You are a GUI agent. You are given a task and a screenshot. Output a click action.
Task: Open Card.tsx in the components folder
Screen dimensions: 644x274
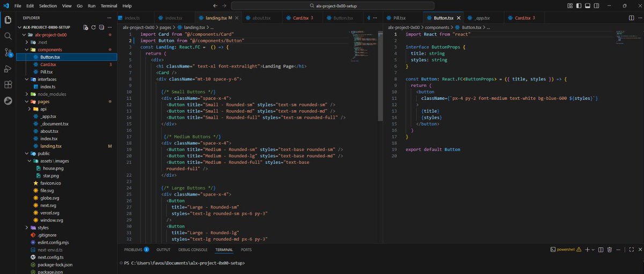pos(48,64)
